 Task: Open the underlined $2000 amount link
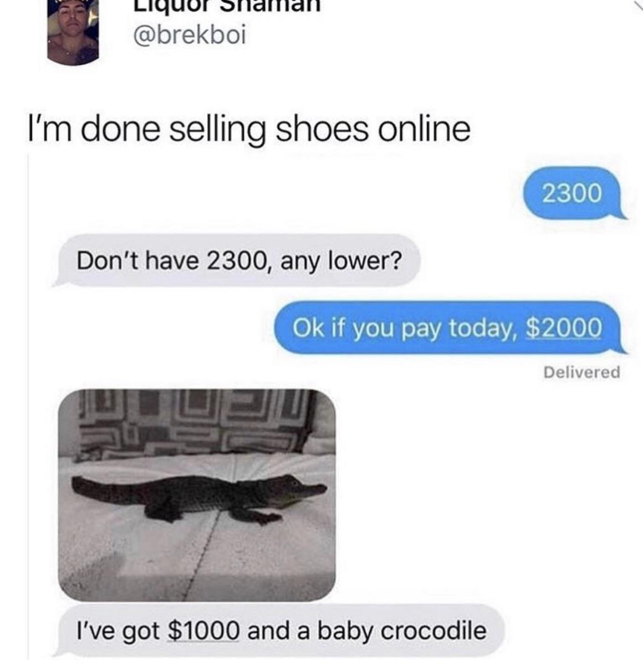(x=563, y=328)
